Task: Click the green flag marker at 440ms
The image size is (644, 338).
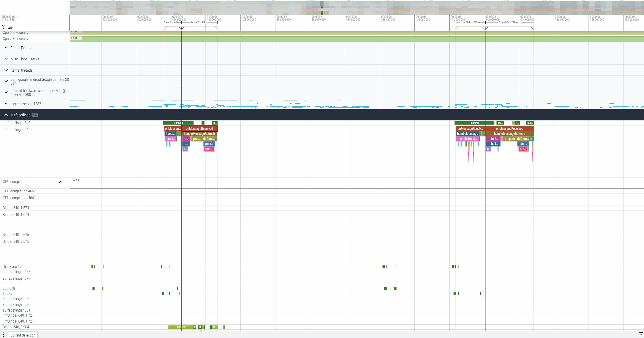Action: (457, 28)
